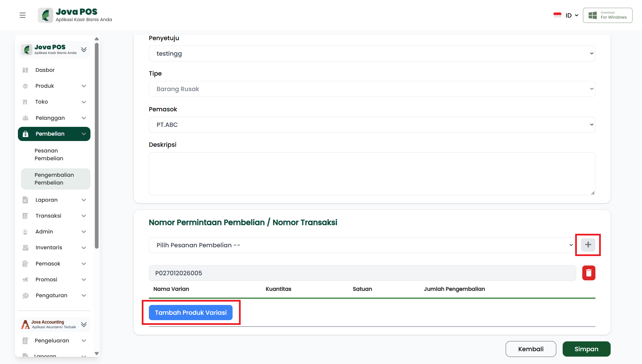642x364 pixels.
Task: Click the Dasbor grid icon
Action: [25, 70]
